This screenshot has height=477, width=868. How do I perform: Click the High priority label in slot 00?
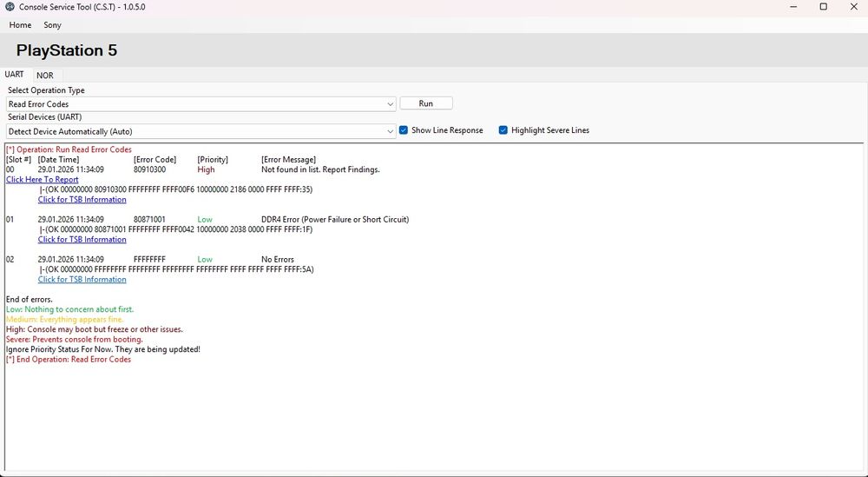pyautogui.click(x=206, y=169)
